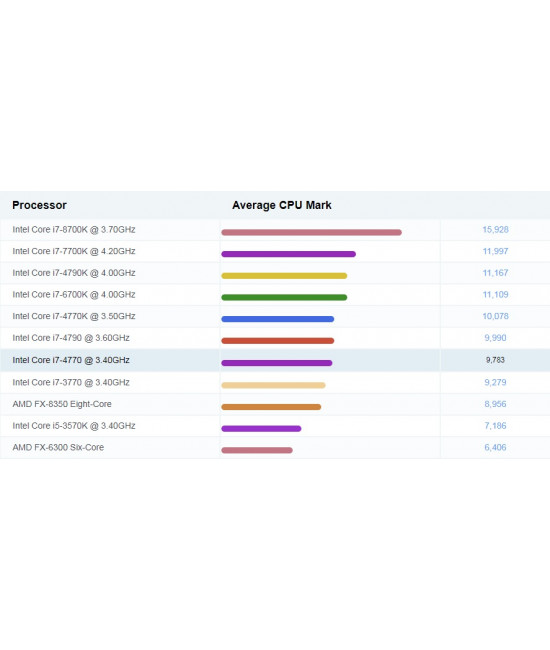Screen dimensions: 550x650
Task: Click the Average CPU Mark column header
Action: click(x=281, y=205)
